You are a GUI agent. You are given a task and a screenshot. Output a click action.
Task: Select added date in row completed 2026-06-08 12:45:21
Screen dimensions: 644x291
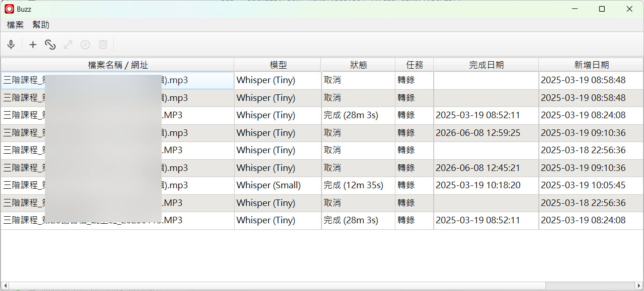(x=591, y=168)
